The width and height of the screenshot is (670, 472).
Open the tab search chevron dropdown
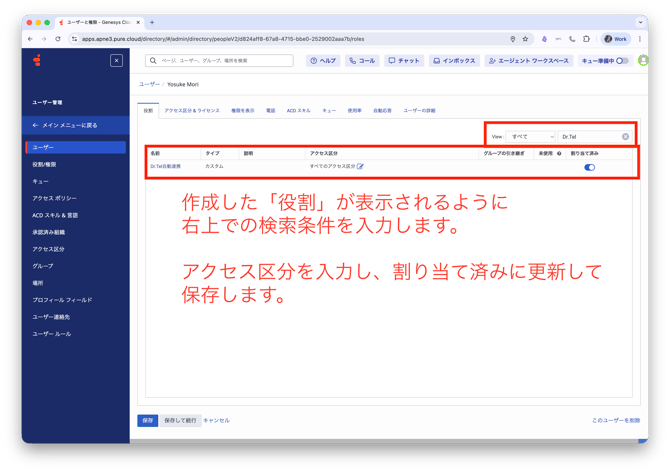tap(640, 22)
